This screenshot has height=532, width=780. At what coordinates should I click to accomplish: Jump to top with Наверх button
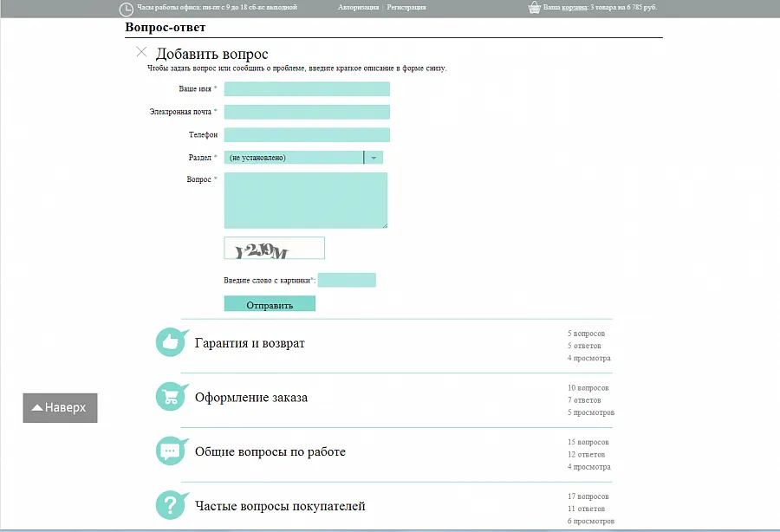click(x=60, y=408)
